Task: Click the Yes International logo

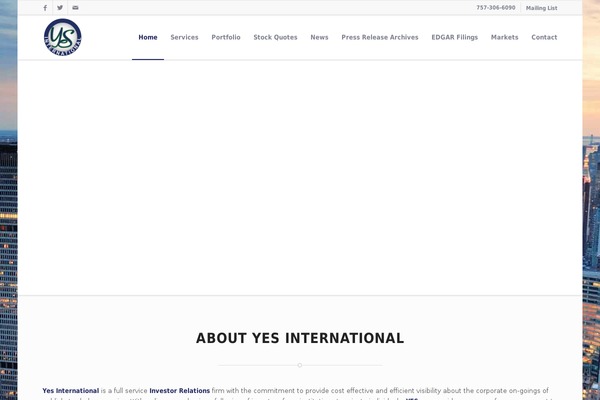Action: (63, 37)
